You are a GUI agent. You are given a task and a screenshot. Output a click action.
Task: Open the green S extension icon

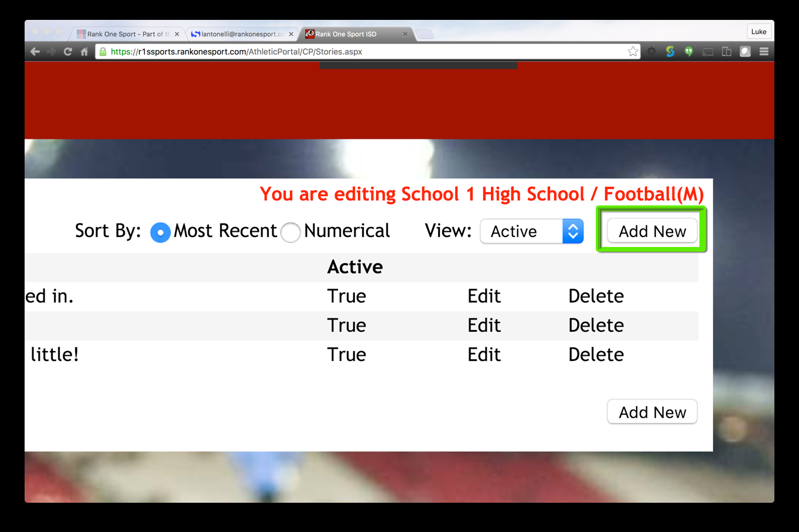point(670,52)
